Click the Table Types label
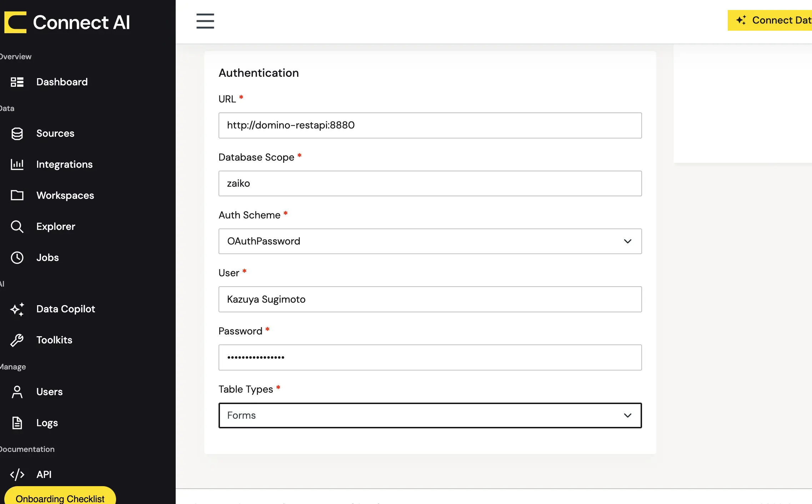Image resolution: width=812 pixels, height=504 pixels. (246, 389)
